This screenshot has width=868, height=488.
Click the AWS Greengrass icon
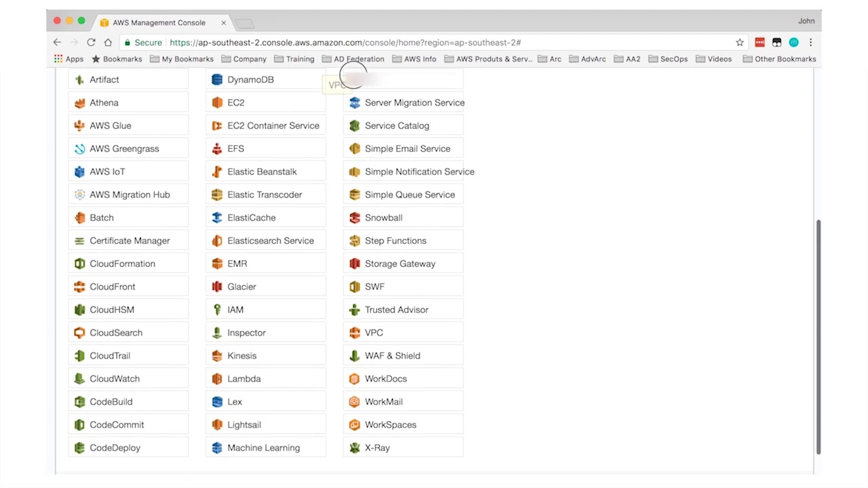point(79,148)
